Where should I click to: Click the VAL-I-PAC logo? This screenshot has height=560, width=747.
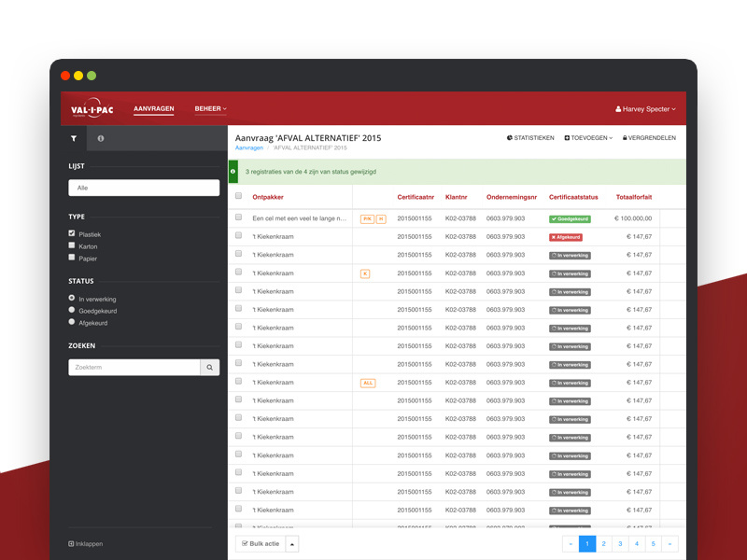pos(91,109)
